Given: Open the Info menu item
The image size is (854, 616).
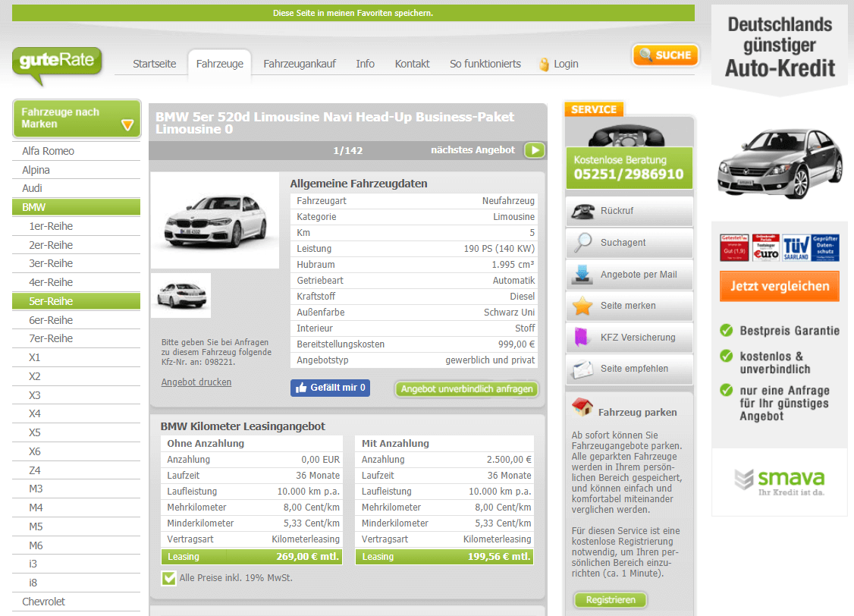Looking at the screenshot, I should [365, 64].
